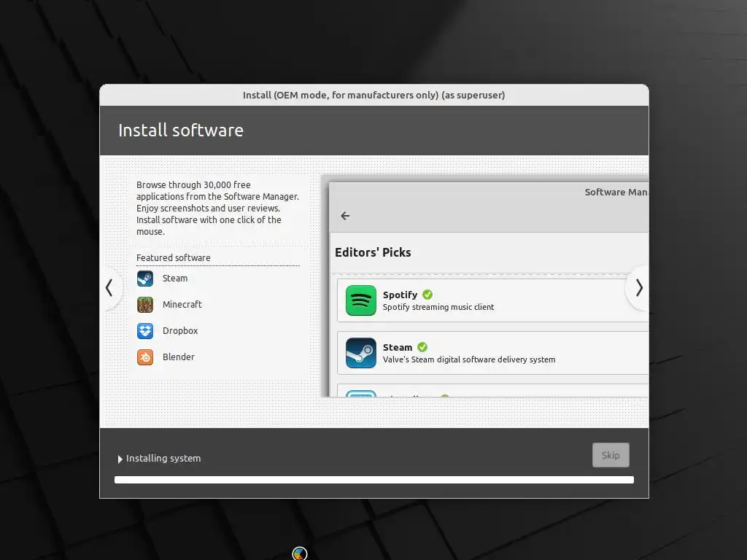Click the 'Dropbox' label in Featured software

[180, 331]
